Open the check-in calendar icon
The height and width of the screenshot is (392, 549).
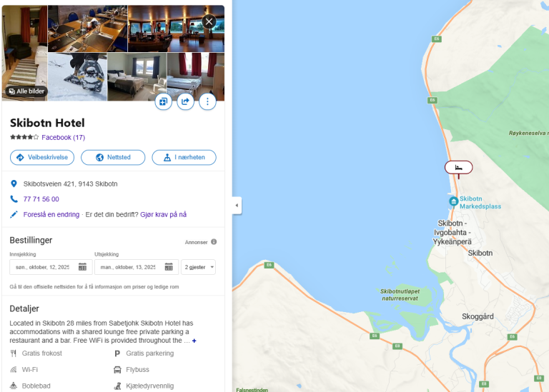tap(82, 267)
